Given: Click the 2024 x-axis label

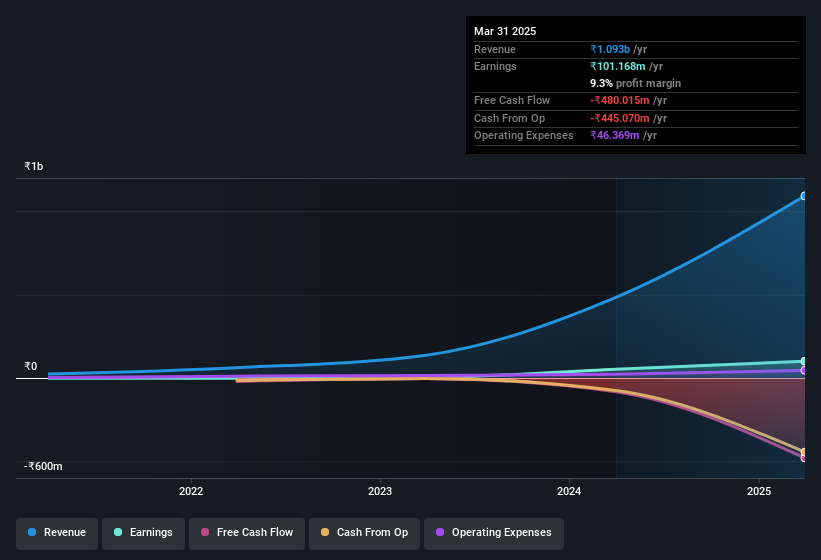Looking at the screenshot, I should (x=569, y=491).
